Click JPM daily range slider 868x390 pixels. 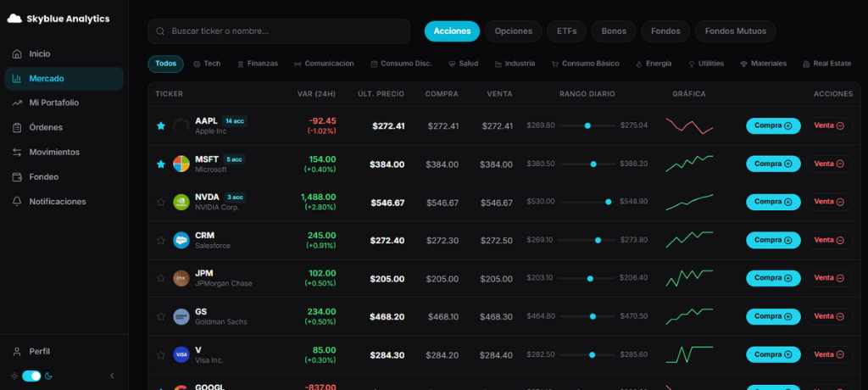point(587,278)
